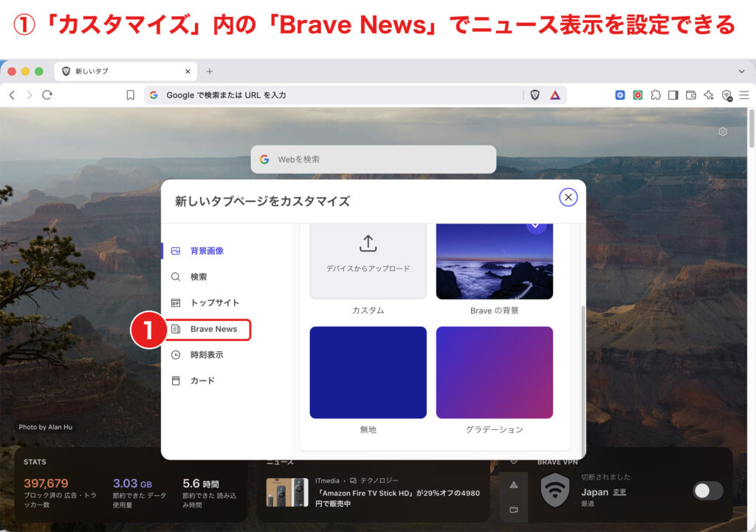Click the Brave Talk camera card tab
756x532 pixels.
(x=514, y=510)
